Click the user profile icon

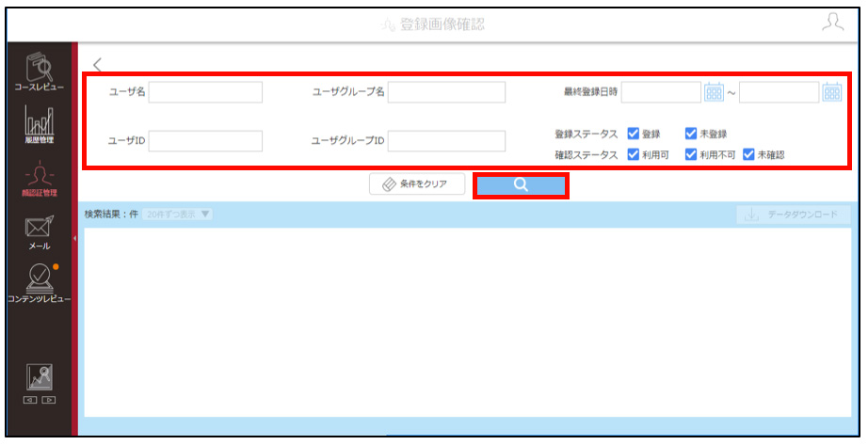(x=832, y=23)
